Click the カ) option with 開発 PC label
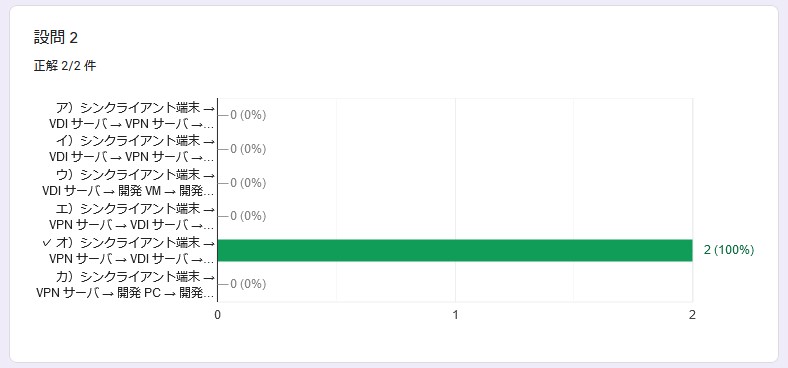 coord(126,285)
